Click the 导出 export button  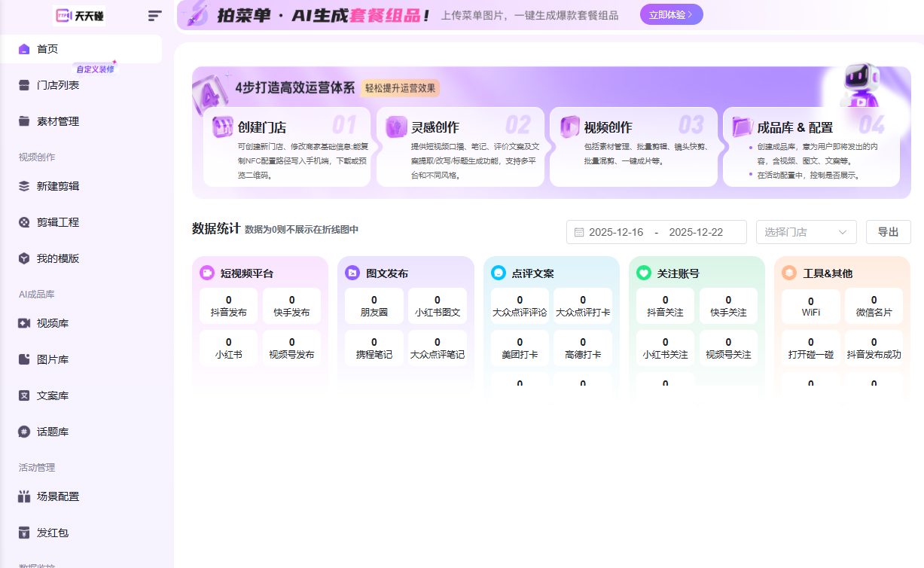889,232
